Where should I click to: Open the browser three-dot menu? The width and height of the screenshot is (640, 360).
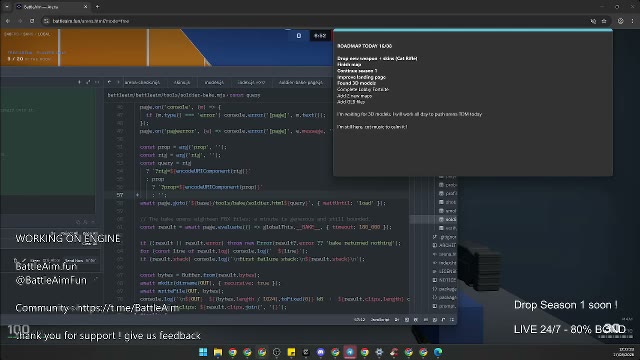click(x=633, y=21)
